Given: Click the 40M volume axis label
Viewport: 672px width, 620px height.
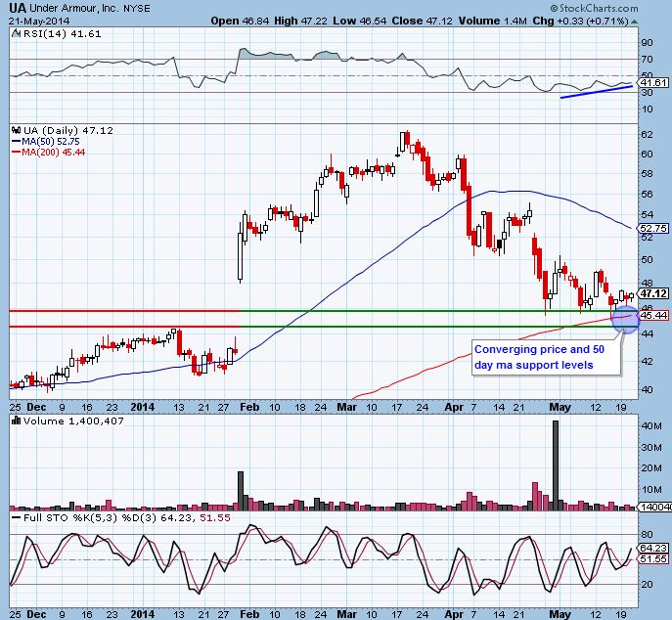Looking at the screenshot, I should coord(651,426).
